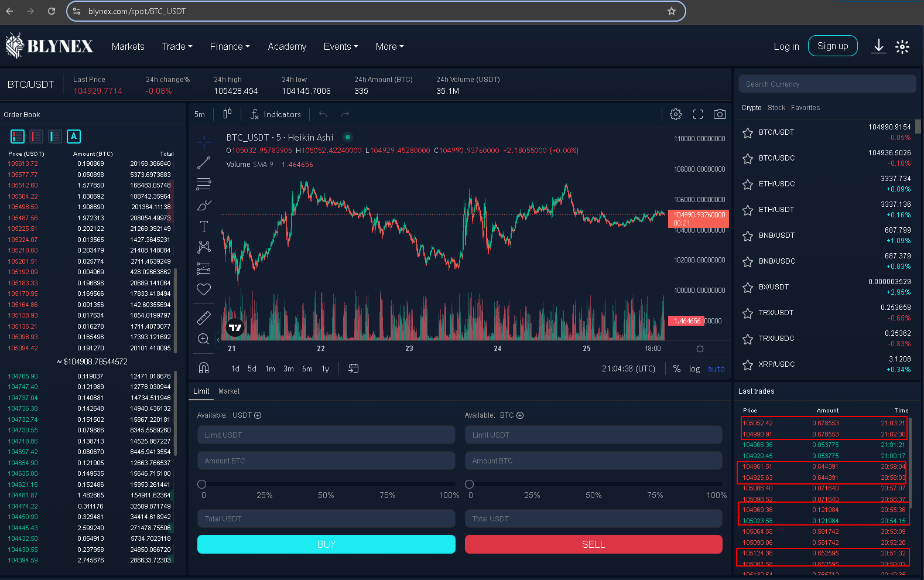924x580 pixels.
Task: Select the ruler measure tool
Action: pos(204,318)
